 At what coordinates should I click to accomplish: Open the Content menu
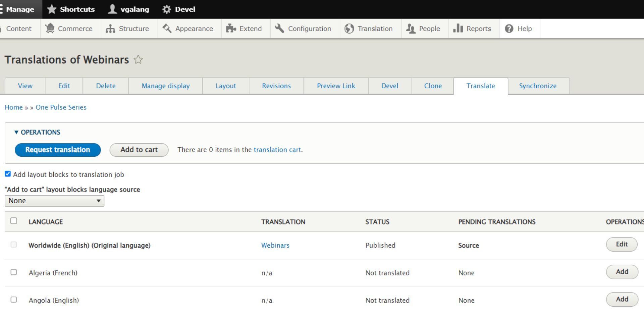click(18, 29)
